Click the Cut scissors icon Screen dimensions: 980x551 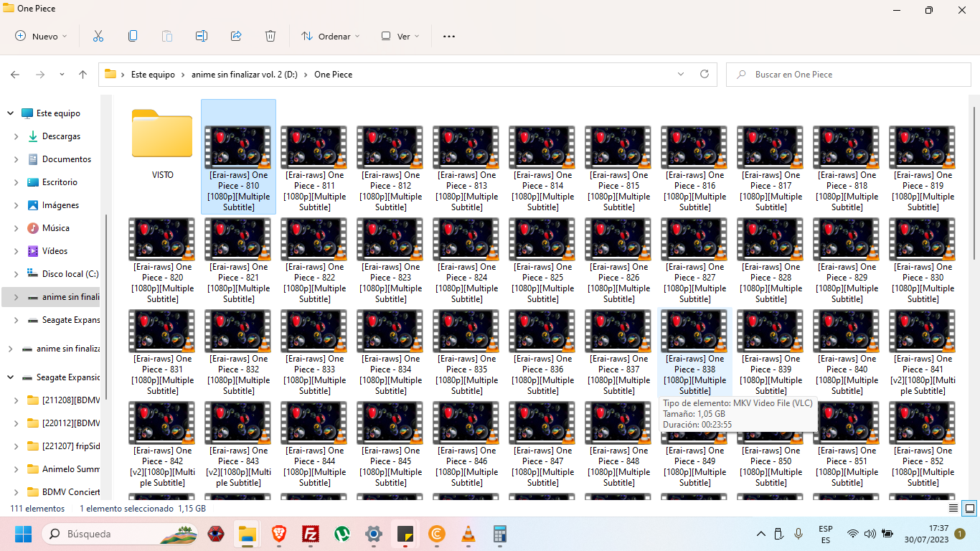pos(98,36)
